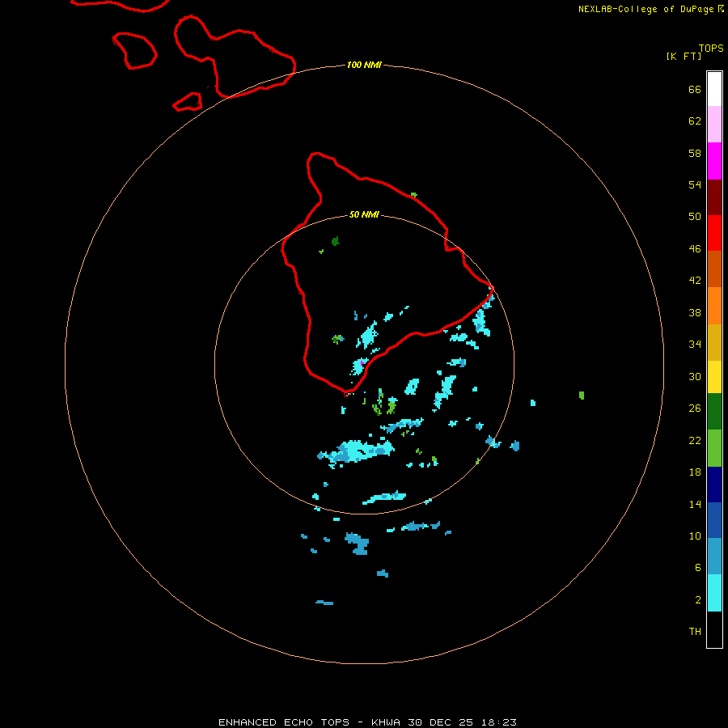
Task: Click the dark green echo inside northern island
Action: tap(336, 240)
